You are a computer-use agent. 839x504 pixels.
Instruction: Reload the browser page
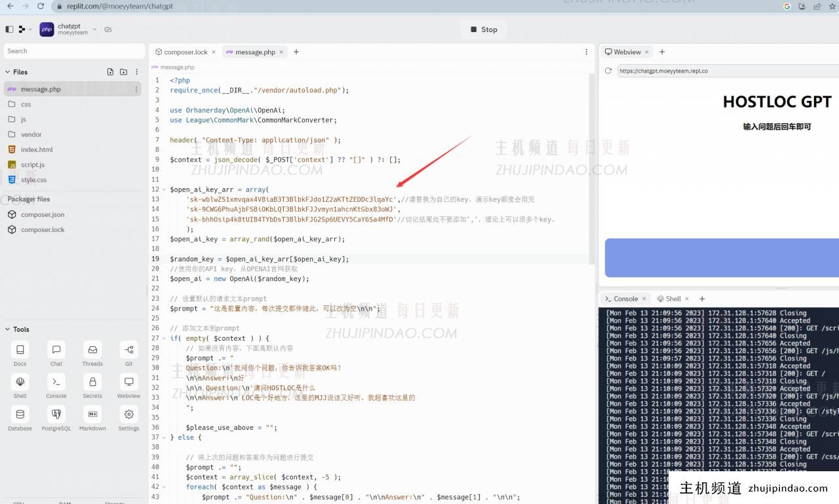[41, 6]
